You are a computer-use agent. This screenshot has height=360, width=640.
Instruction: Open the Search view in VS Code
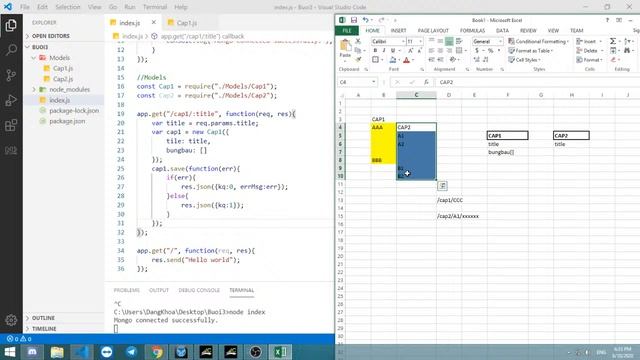(x=11, y=50)
